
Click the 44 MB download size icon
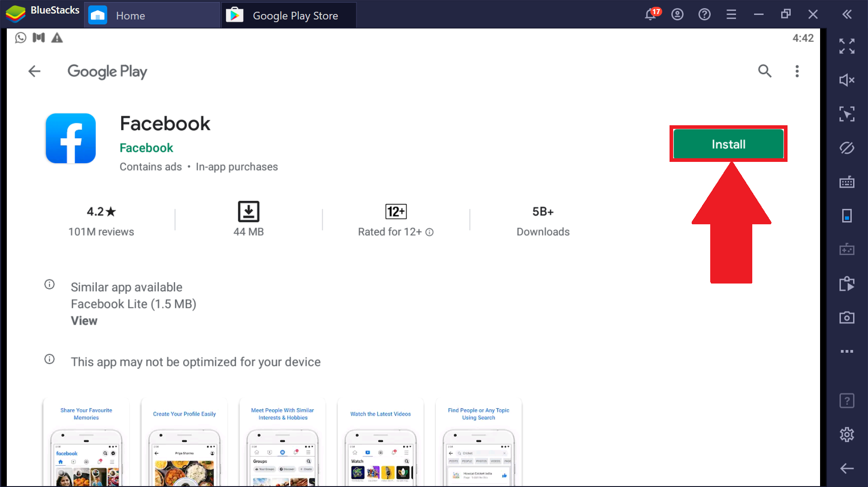[x=249, y=211]
